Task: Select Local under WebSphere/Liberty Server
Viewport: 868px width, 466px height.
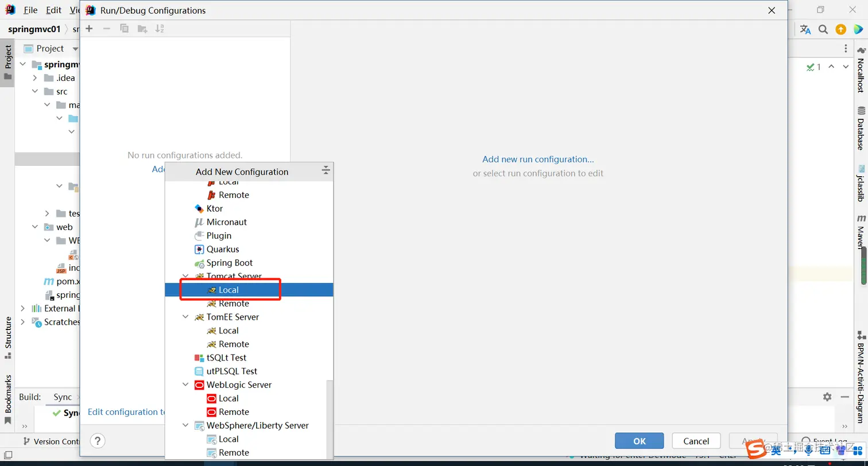Action: point(249,439)
